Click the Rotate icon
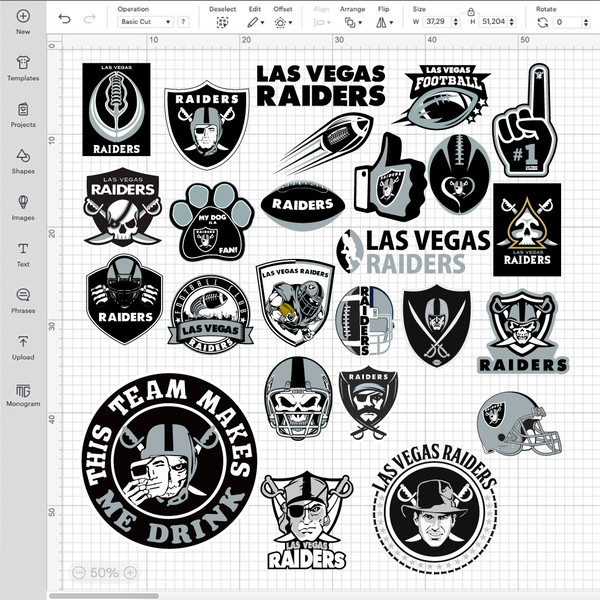Screen dimensions: 600x600 542,23
